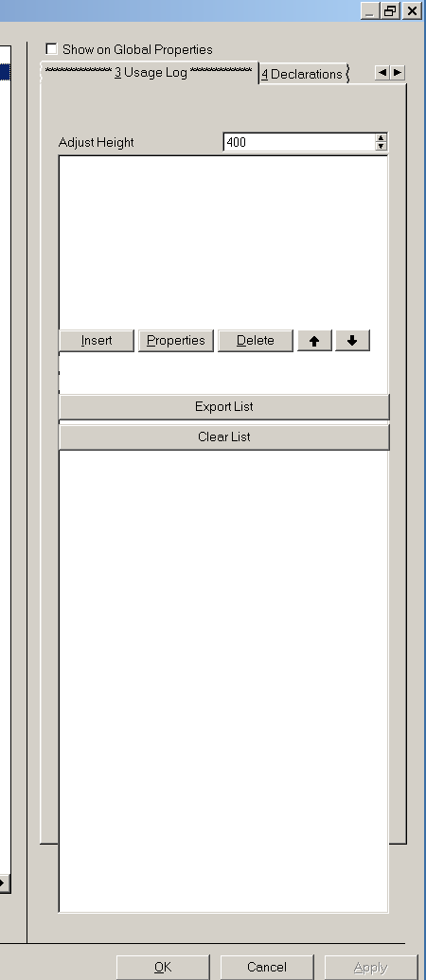Click the Clear List button
The height and width of the screenshot is (980, 426).
click(224, 437)
